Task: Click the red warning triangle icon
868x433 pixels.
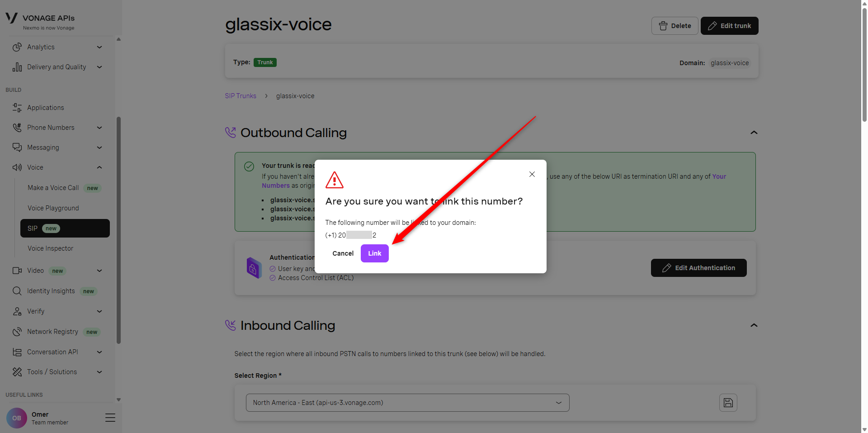Action: coord(335,180)
